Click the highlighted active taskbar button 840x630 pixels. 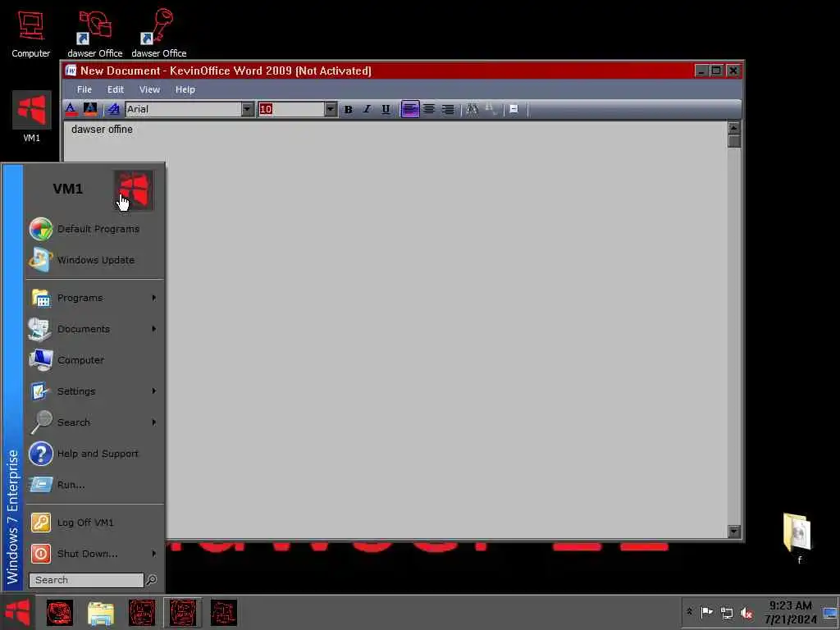coord(183,613)
